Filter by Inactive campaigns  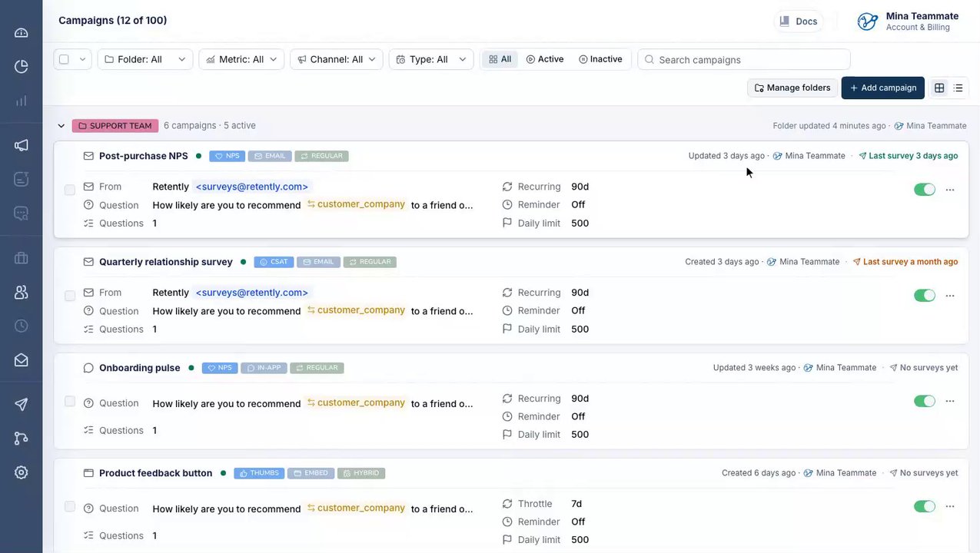(x=600, y=59)
